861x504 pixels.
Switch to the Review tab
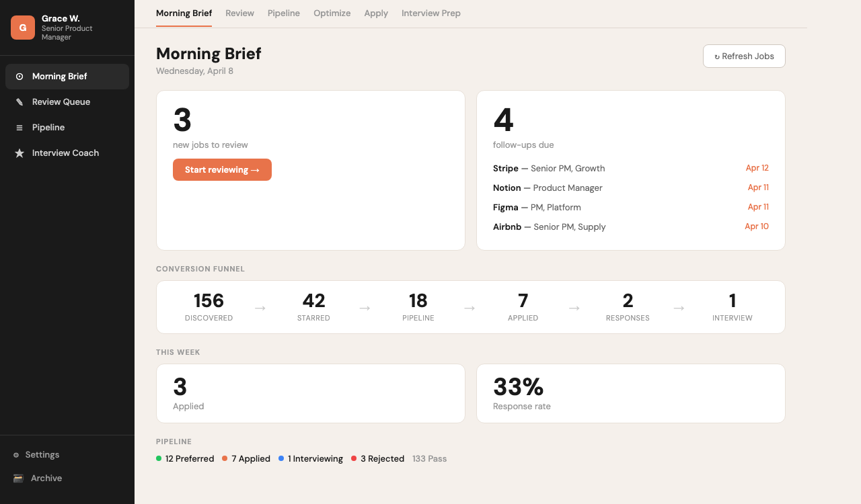(x=239, y=13)
